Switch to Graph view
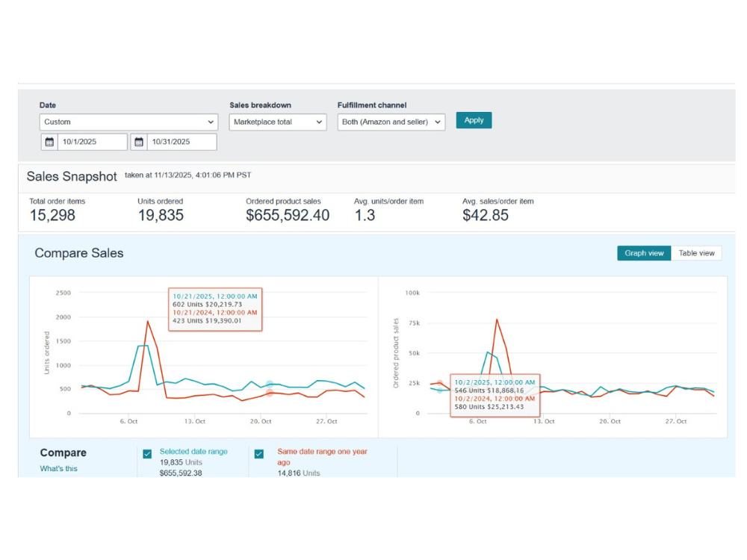Screen dimensions: 747x560 coord(644,253)
